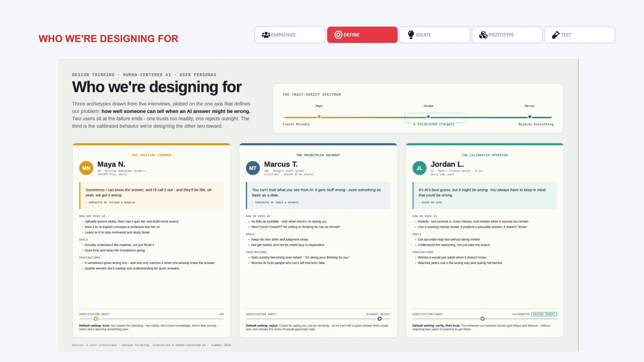Click the Define target icon

338,35
